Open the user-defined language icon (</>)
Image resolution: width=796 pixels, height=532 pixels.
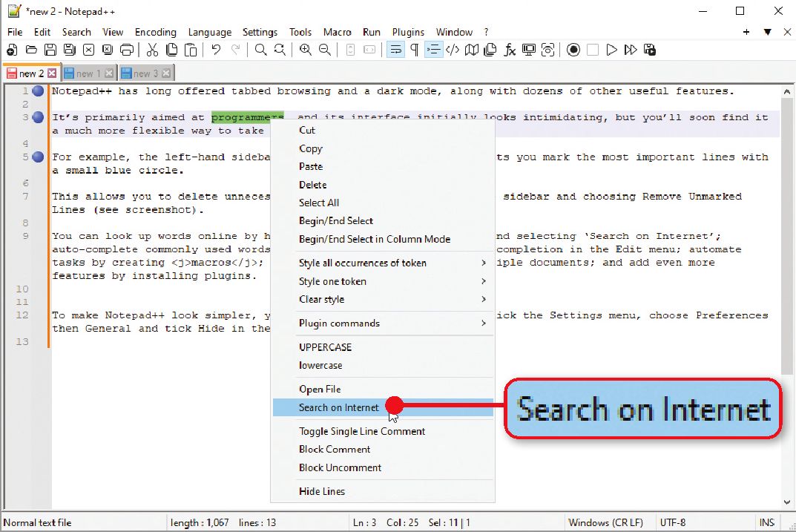click(x=453, y=50)
